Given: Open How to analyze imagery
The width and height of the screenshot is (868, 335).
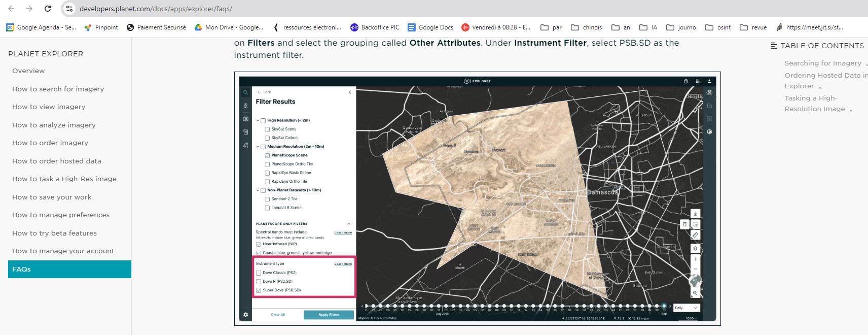Looking at the screenshot, I should 54,125.
